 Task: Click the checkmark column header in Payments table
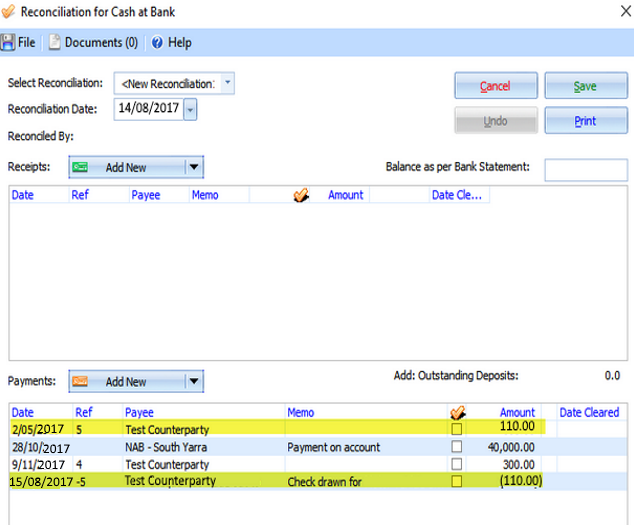pyautogui.click(x=457, y=413)
